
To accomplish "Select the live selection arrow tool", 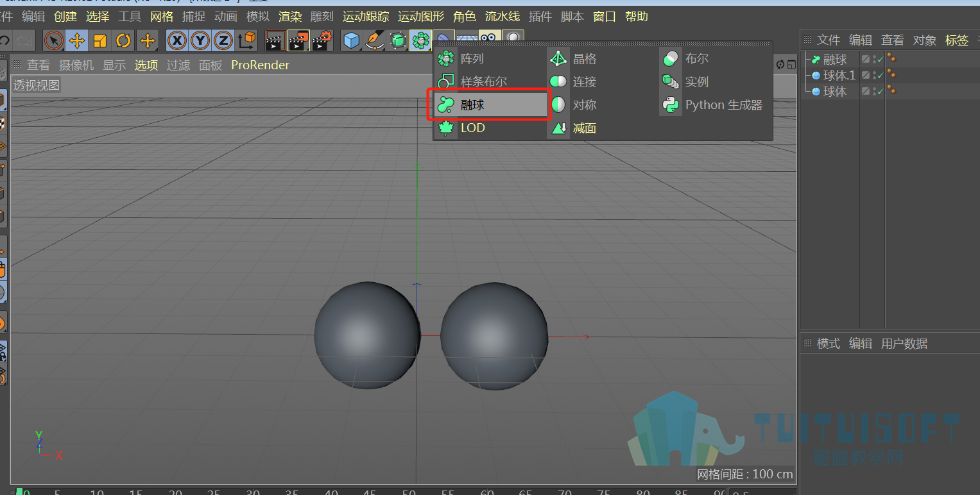I will [x=54, y=41].
